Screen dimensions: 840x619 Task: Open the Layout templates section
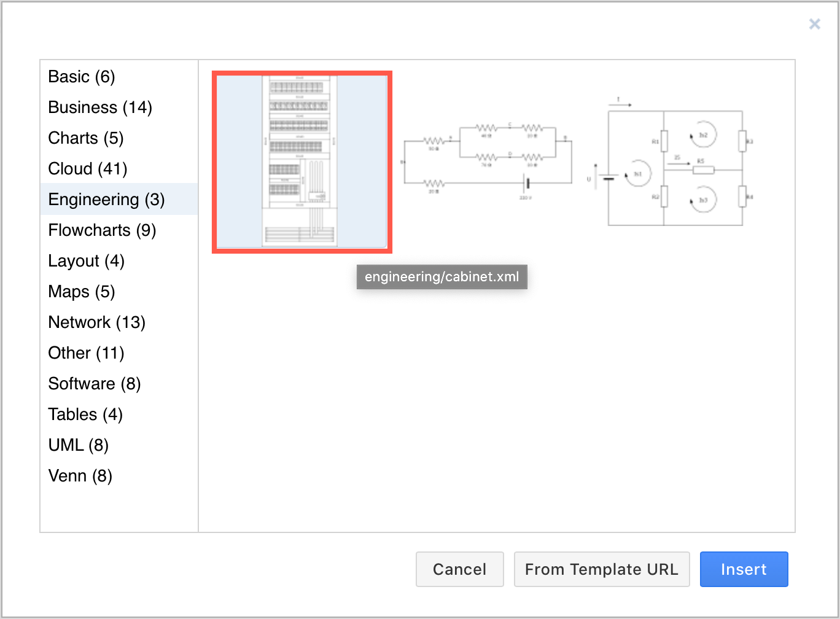[x=85, y=260]
